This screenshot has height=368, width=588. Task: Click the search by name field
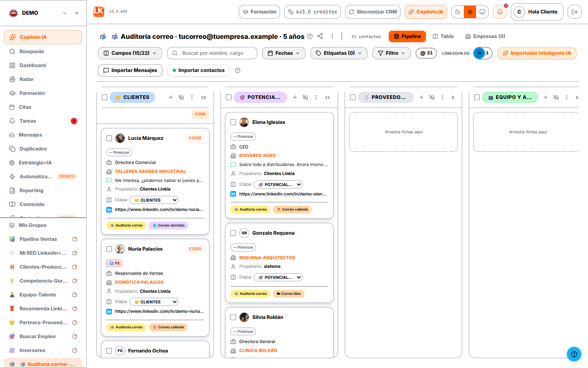[x=212, y=53]
